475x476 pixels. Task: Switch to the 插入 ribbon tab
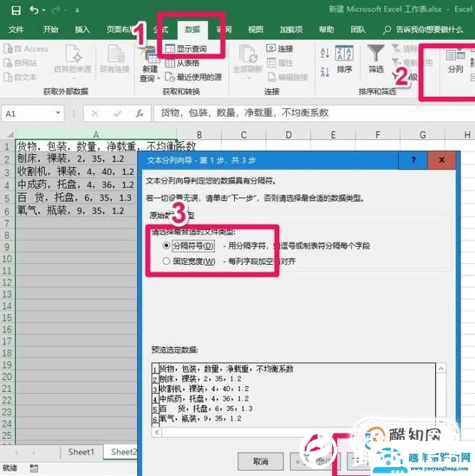point(82,29)
